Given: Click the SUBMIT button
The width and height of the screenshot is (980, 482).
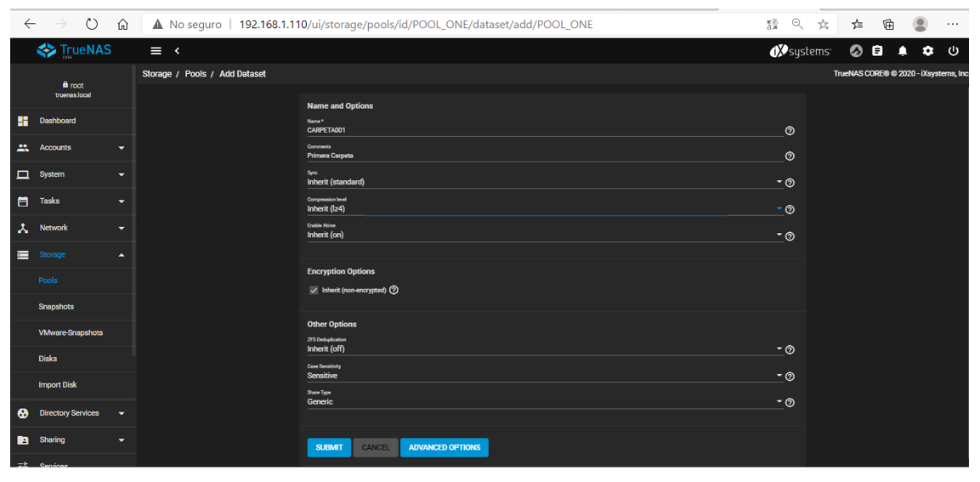Looking at the screenshot, I should click(x=329, y=448).
